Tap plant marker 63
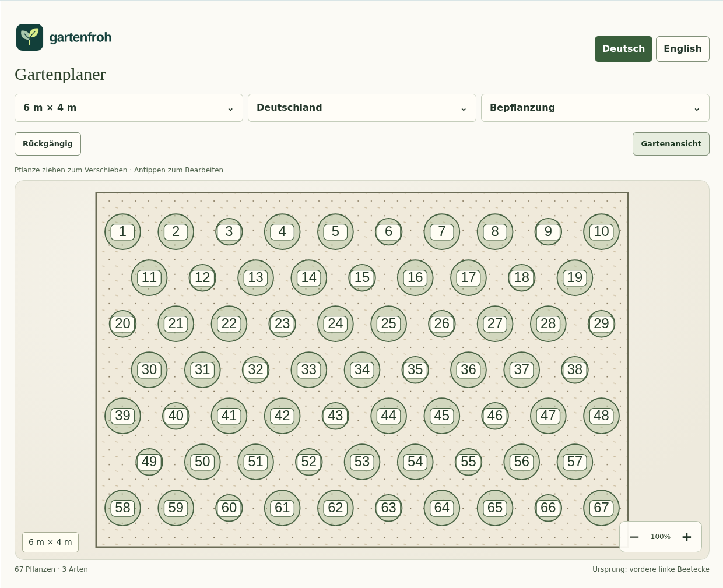The width and height of the screenshot is (723, 588). tap(388, 508)
